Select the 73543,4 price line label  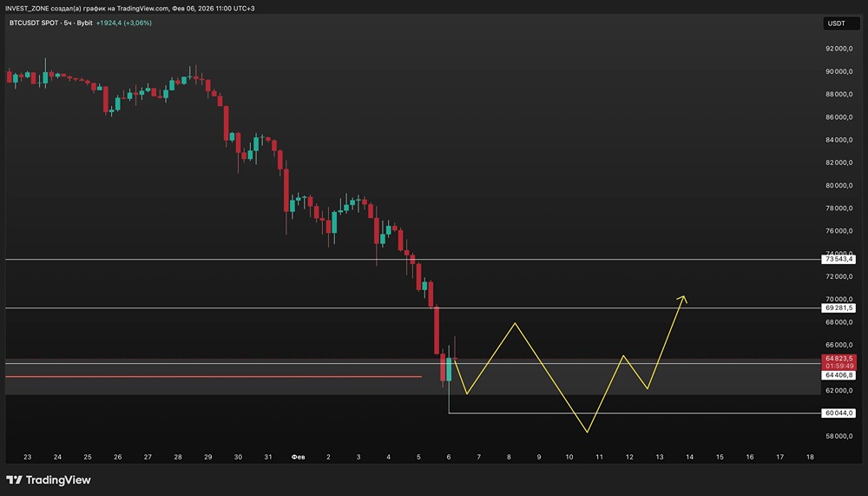tap(838, 260)
